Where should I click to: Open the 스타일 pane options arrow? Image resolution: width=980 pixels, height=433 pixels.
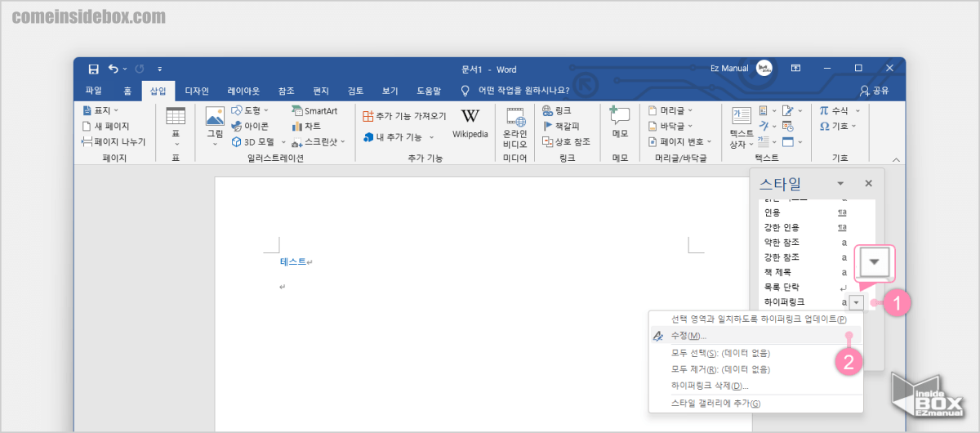[x=841, y=184]
